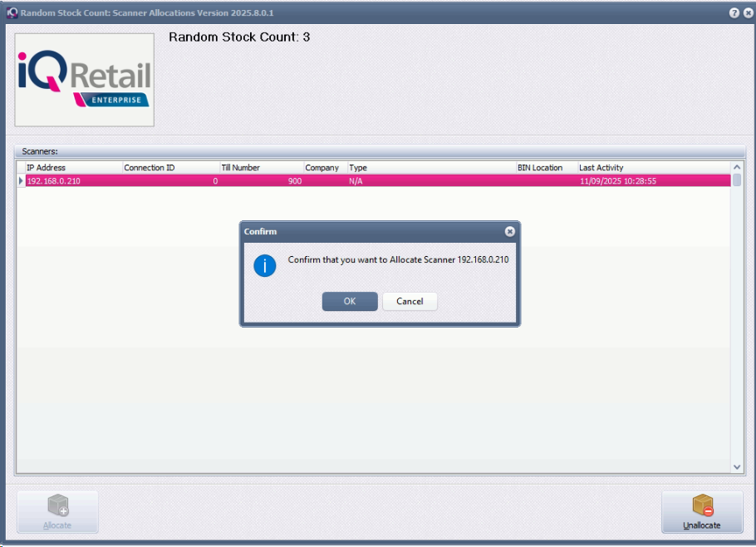This screenshot has width=756, height=547.
Task: Click the Company column header
Action: tap(326, 167)
